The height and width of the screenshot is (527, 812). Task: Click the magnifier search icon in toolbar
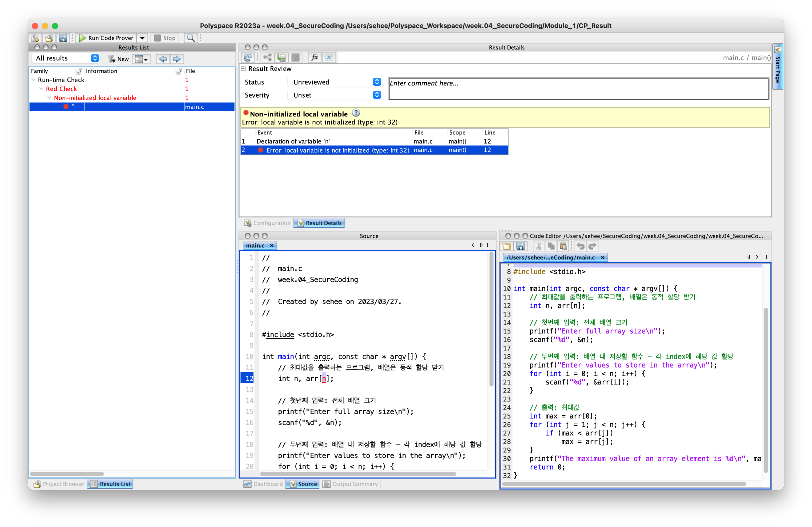pyautogui.click(x=191, y=38)
